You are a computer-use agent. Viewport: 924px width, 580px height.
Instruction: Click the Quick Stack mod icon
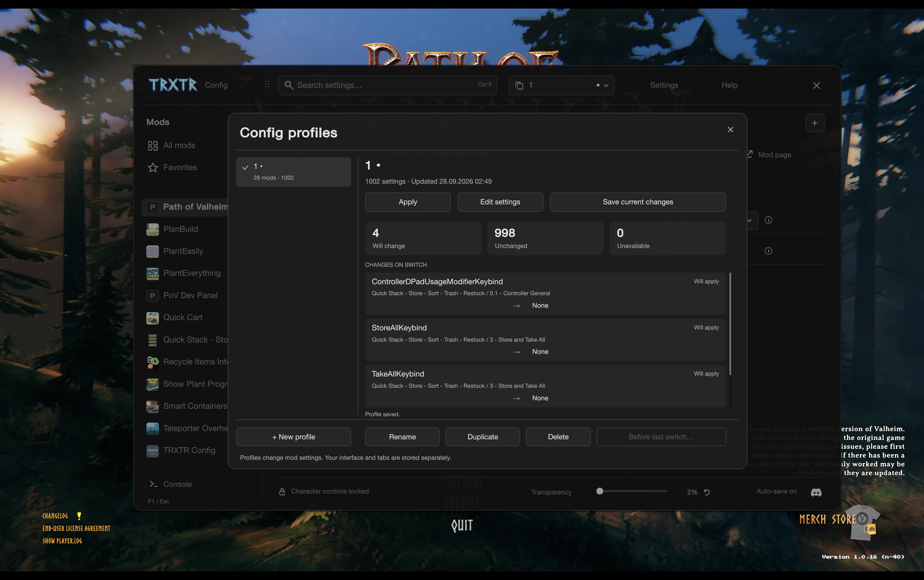click(x=153, y=340)
